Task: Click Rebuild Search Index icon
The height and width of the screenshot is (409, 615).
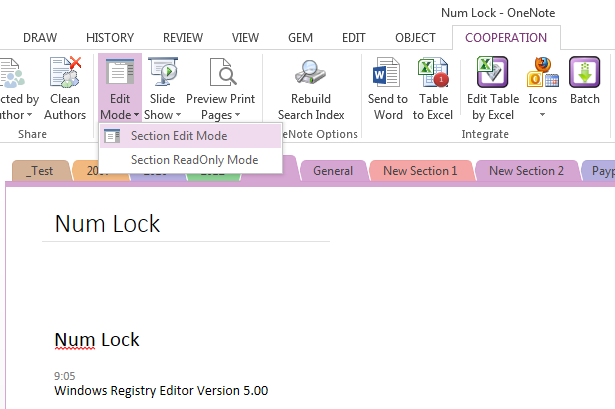Action: (x=311, y=72)
